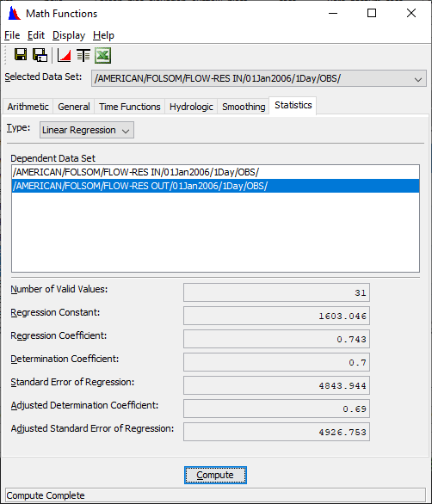Image resolution: width=432 pixels, height=504 pixels.
Task: Open the Help menu
Action: pos(103,35)
